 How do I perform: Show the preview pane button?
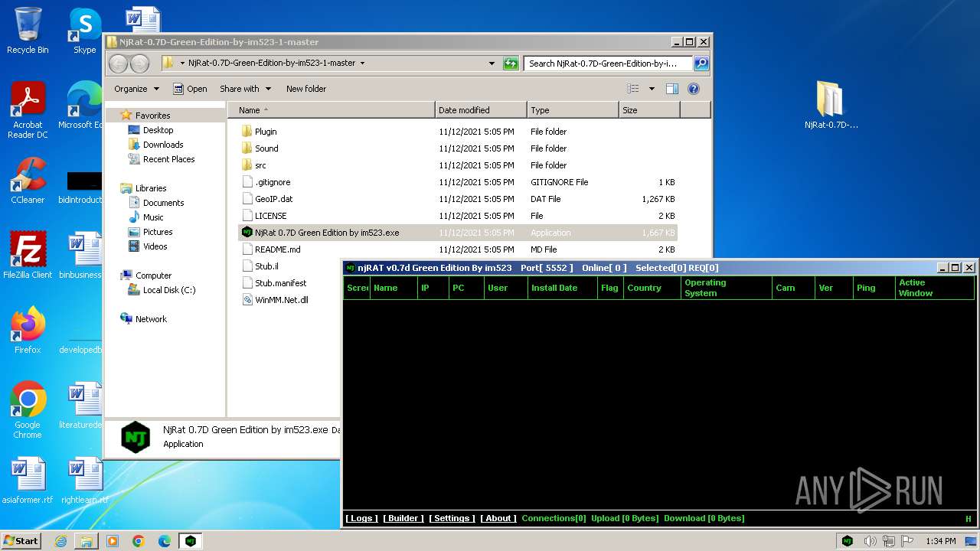coord(671,89)
